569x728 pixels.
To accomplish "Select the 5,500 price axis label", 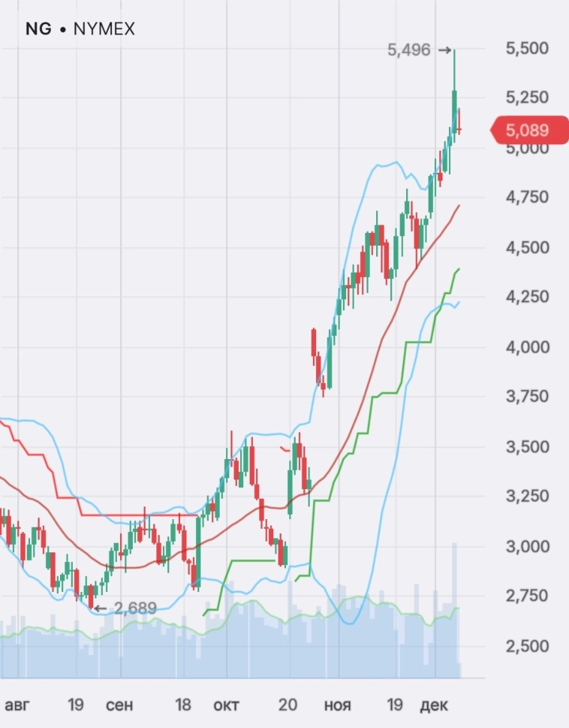I will click(x=527, y=48).
